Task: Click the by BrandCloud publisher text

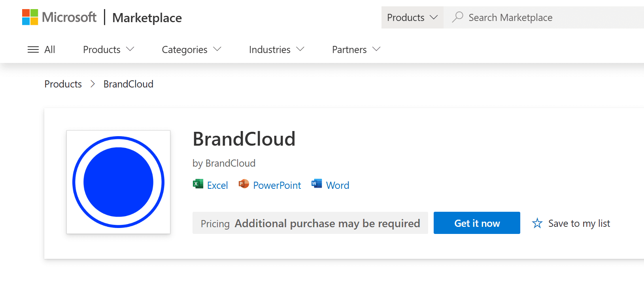Action: tap(224, 163)
